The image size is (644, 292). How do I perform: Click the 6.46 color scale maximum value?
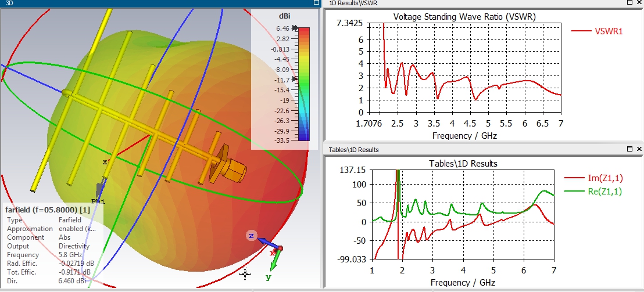(283, 28)
